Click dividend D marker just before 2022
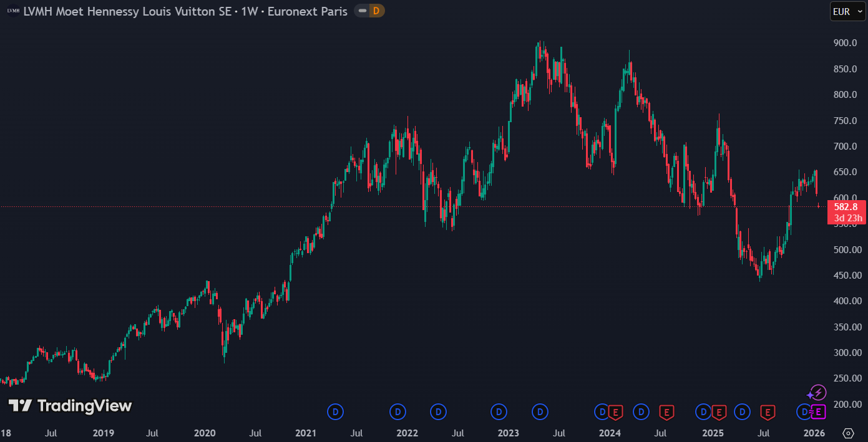Screen dimensions: 868x442 pos(397,411)
